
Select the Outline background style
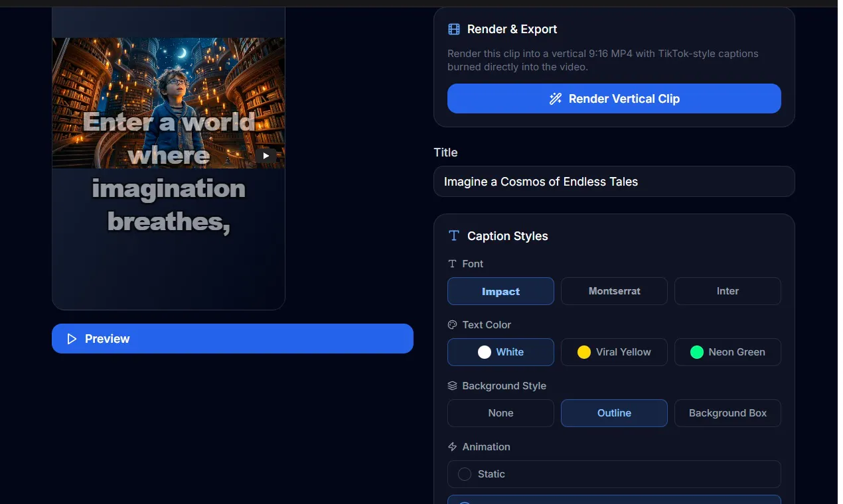tap(614, 413)
